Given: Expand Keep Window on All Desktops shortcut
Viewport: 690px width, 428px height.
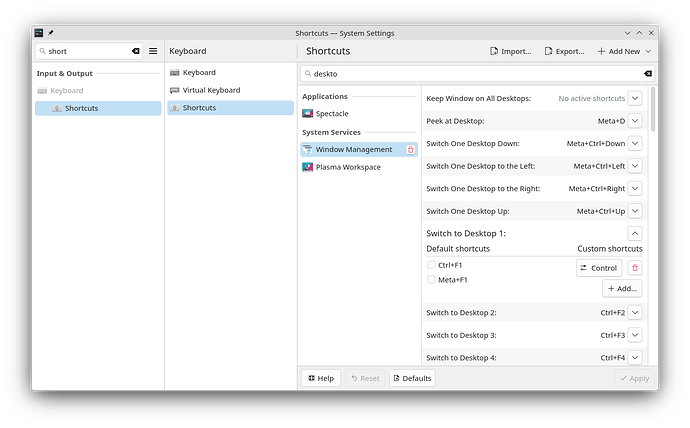Looking at the screenshot, I should point(635,99).
